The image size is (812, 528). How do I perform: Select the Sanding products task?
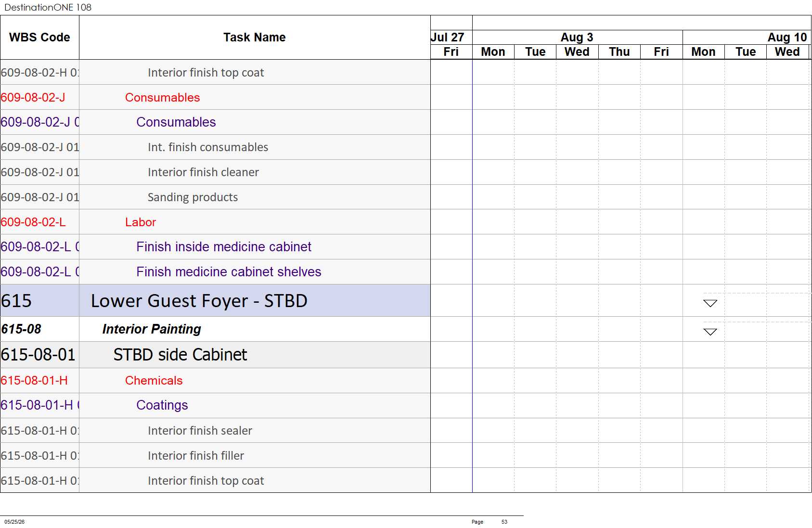[193, 197]
